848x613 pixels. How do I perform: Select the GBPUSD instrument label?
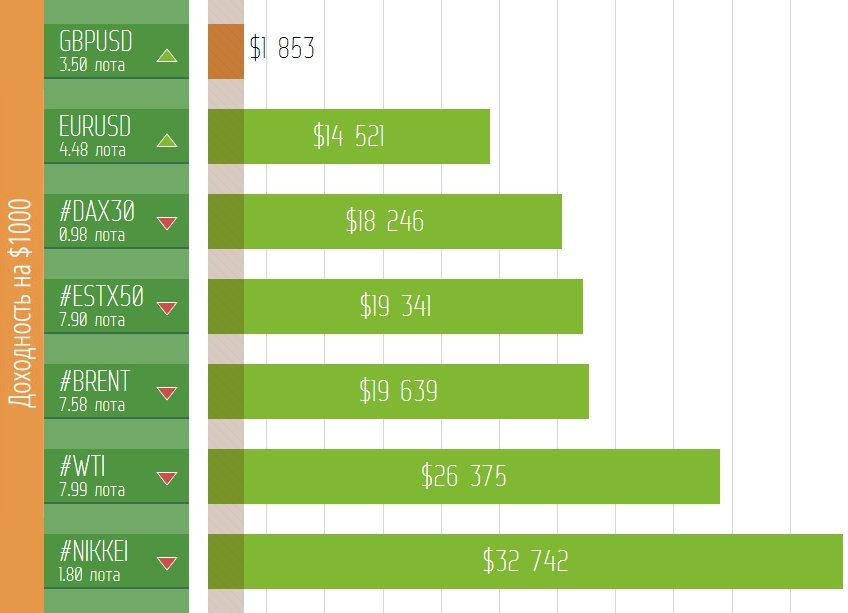[x=96, y=41]
